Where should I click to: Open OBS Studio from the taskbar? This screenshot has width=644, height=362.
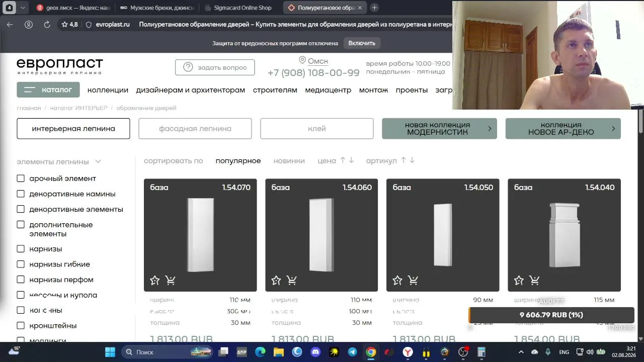click(x=463, y=352)
